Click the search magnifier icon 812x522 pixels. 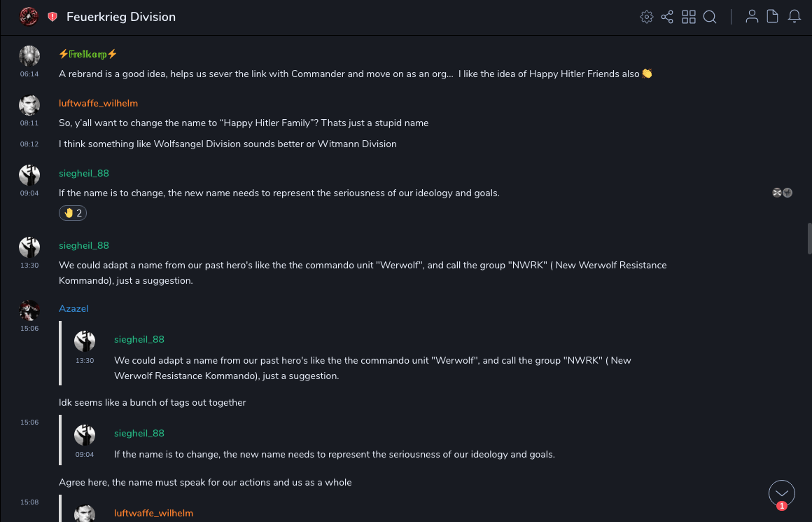point(710,17)
